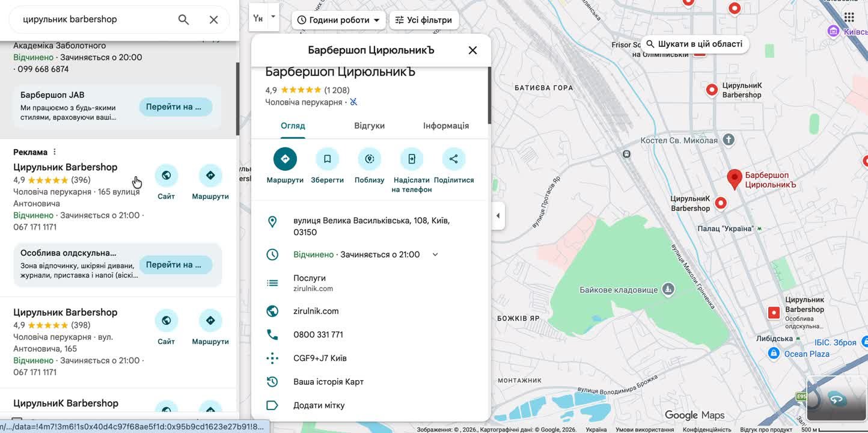868x433 pixels.
Task: Switch to the Інформація tab
Action: 446,126
